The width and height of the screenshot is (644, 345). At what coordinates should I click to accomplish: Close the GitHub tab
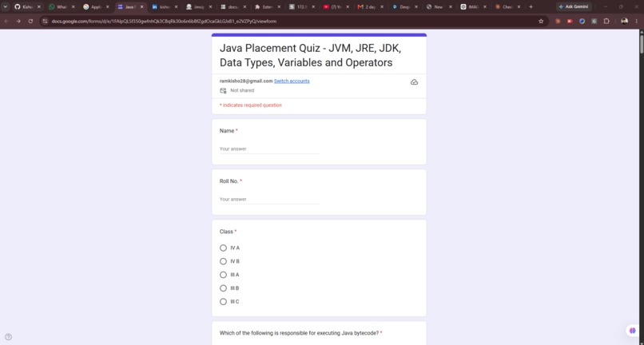click(39, 6)
